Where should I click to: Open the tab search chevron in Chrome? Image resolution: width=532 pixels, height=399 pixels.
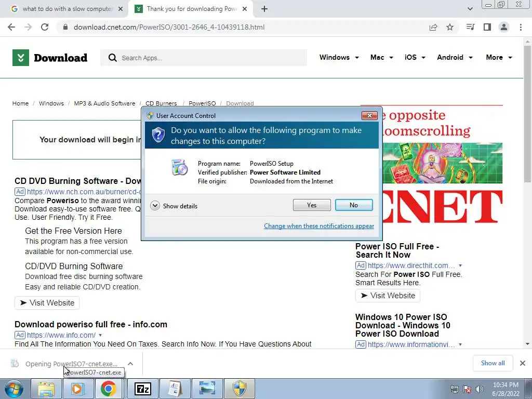pos(470,9)
